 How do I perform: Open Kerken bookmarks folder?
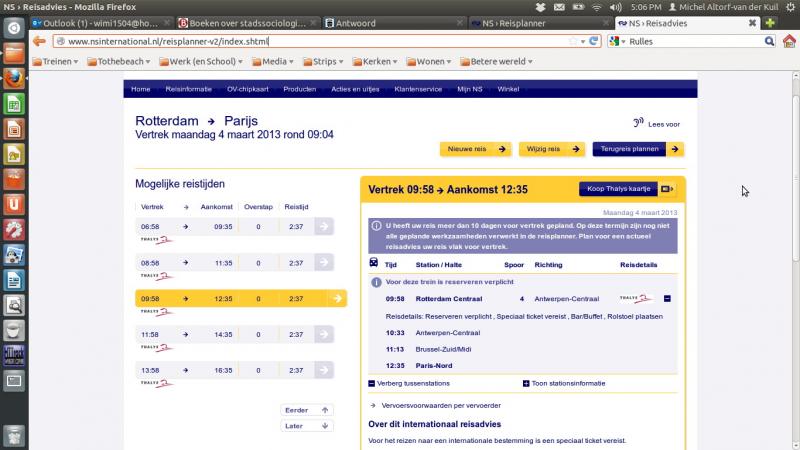pos(374,61)
